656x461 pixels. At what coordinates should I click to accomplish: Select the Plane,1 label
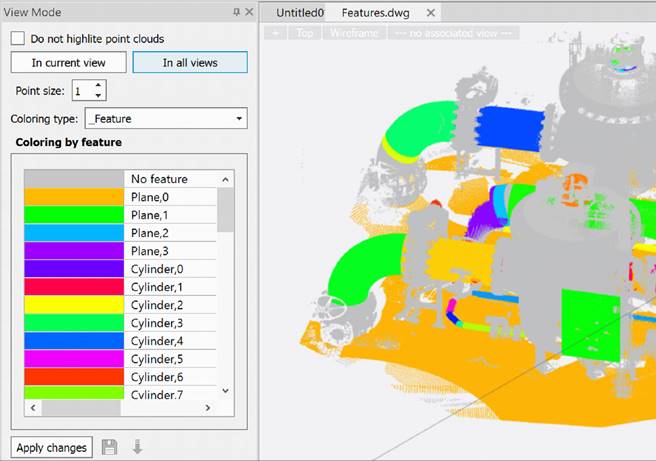pos(150,215)
